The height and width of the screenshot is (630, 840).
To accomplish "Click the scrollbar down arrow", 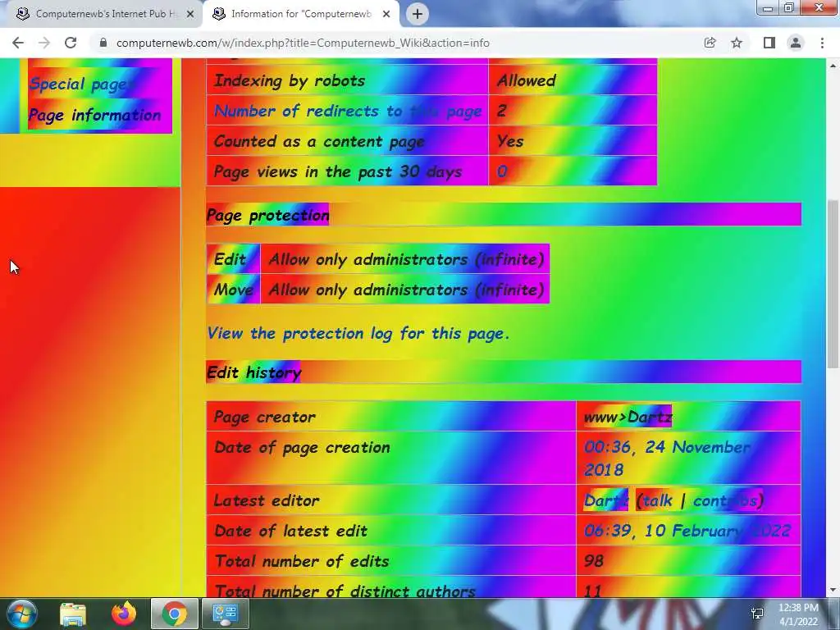I will 833,590.
